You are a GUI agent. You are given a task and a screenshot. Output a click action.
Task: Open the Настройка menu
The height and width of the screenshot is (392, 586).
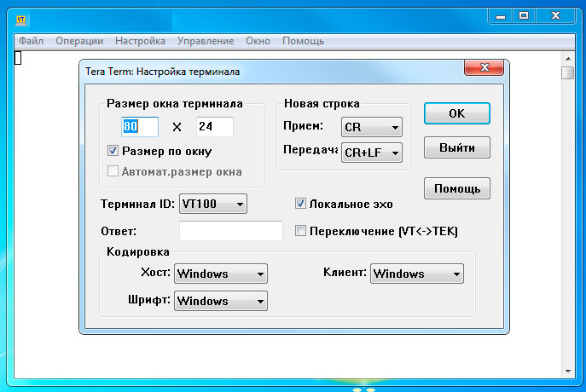140,41
